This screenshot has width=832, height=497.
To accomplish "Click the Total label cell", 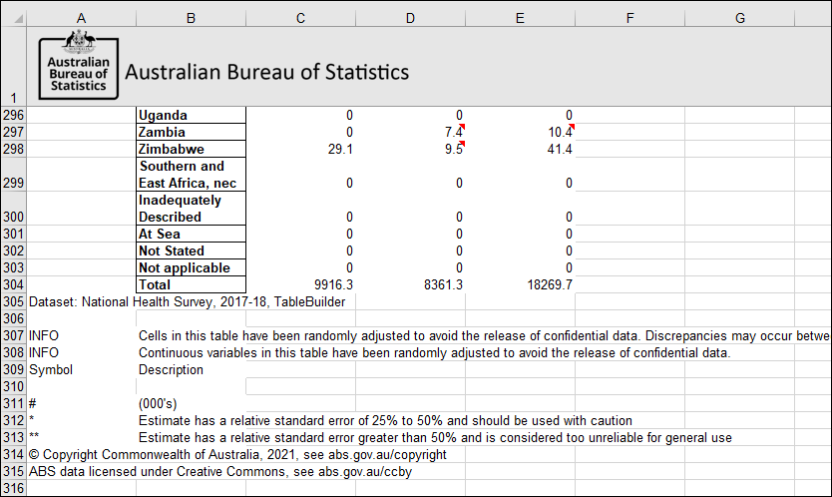I will point(191,285).
